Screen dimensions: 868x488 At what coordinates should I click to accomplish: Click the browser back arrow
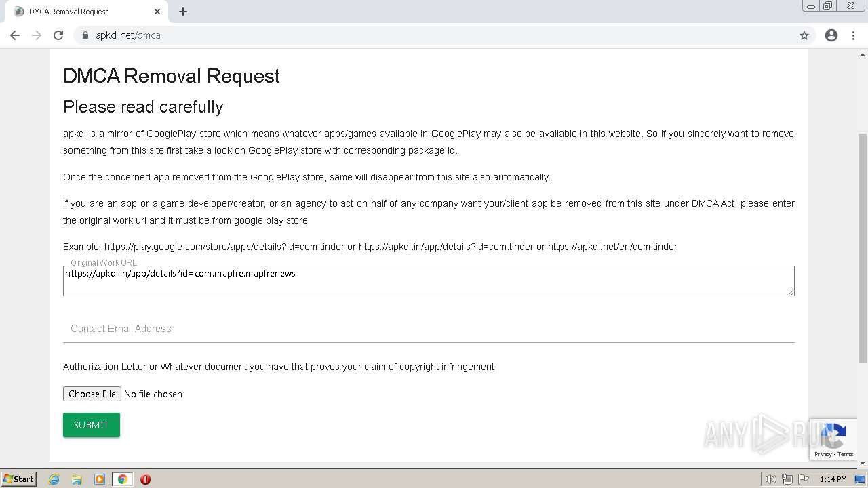(15, 35)
